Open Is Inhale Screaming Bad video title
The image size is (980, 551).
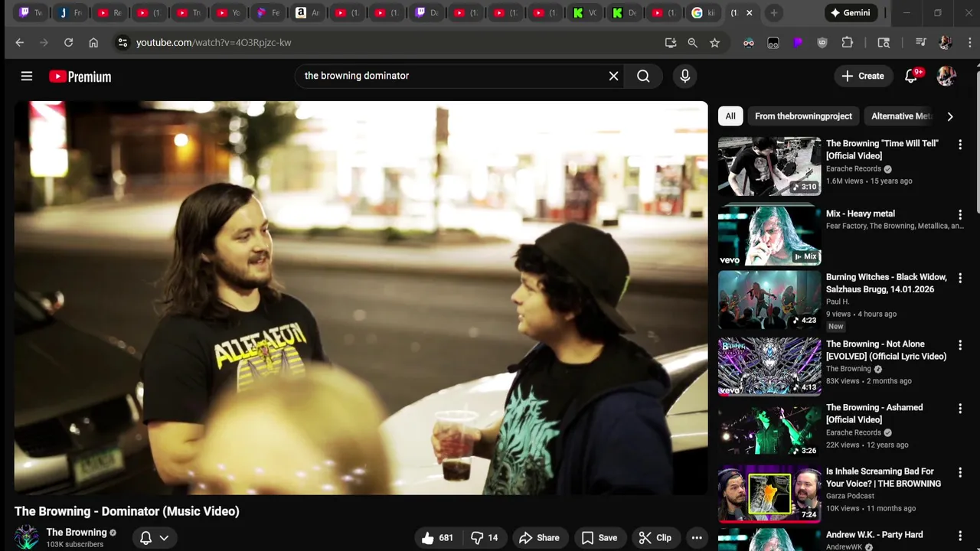[x=884, y=478]
